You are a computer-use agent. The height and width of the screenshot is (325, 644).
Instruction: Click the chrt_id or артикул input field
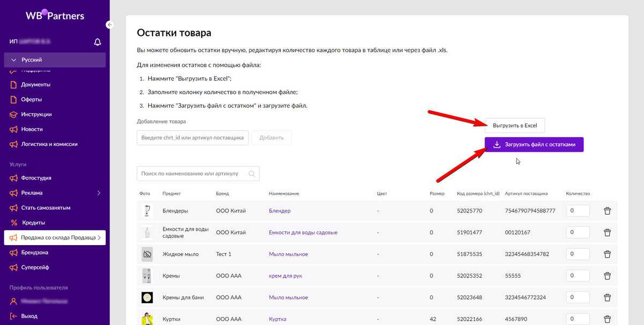pyautogui.click(x=193, y=138)
